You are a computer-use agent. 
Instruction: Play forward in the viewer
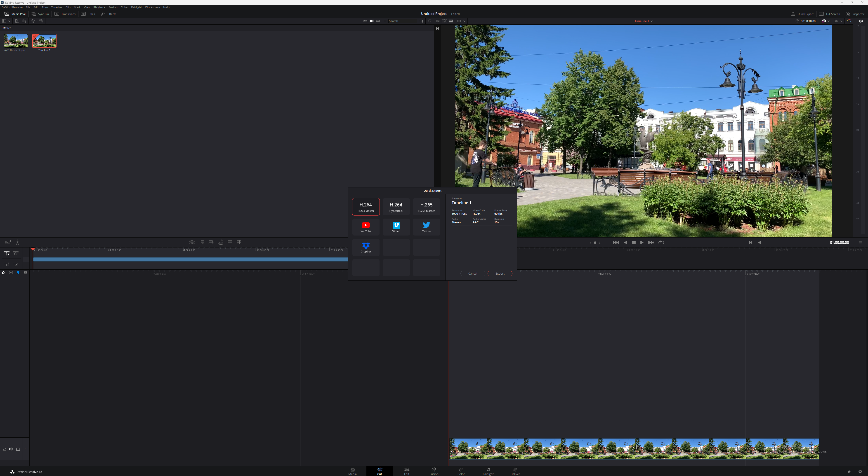tap(642, 242)
